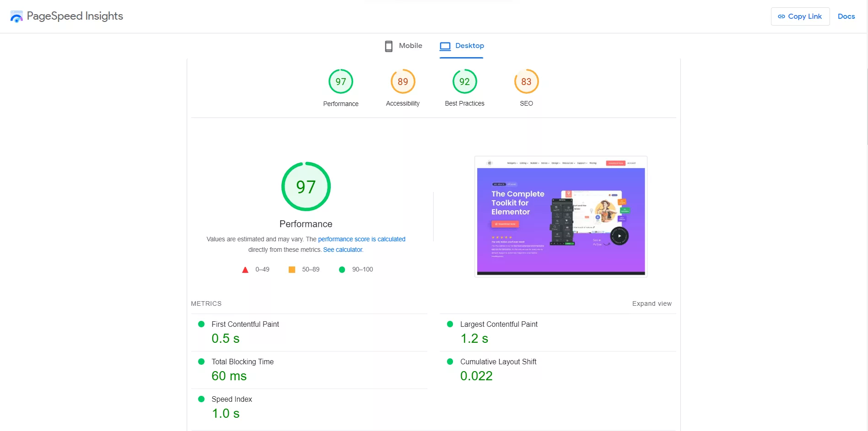Click the SEO label
This screenshot has height=431, width=868.
[526, 103]
